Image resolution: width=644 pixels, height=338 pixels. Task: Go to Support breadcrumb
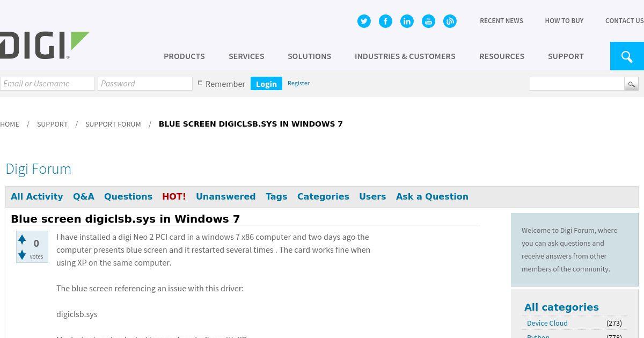point(52,124)
